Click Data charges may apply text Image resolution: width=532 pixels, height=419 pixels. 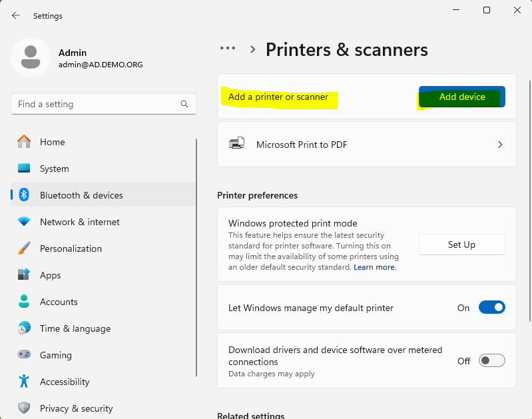pyautogui.click(x=272, y=374)
